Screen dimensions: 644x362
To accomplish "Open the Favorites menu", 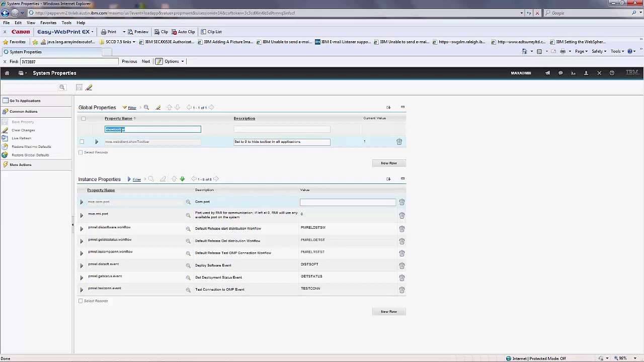I will click(x=48, y=23).
